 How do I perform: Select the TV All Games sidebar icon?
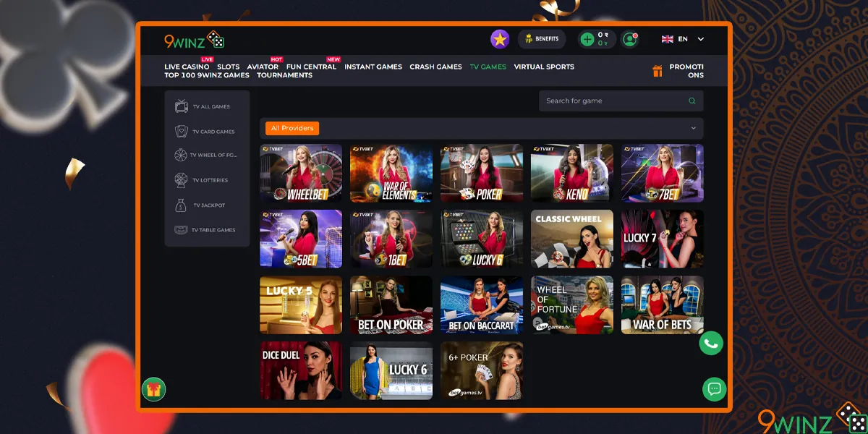pyautogui.click(x=182, y=106)
